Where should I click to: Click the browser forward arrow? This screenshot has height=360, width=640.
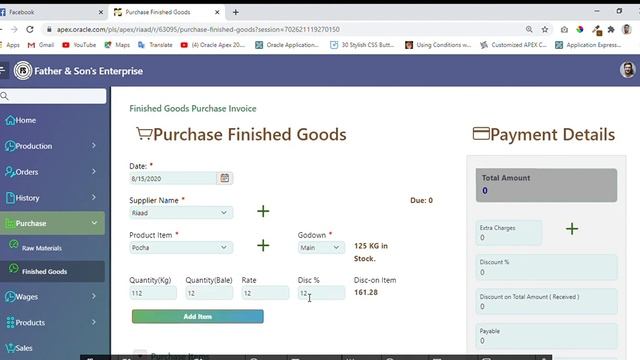tap(14, 29)
